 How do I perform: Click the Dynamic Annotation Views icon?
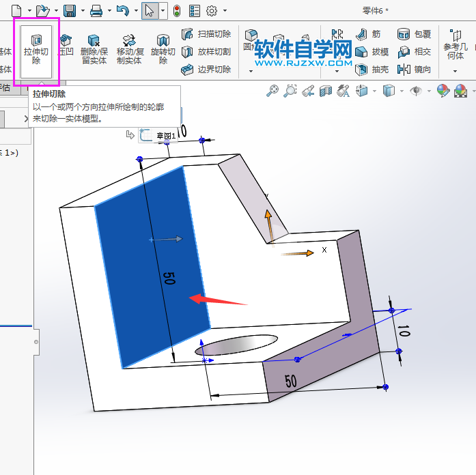[344, 91]
